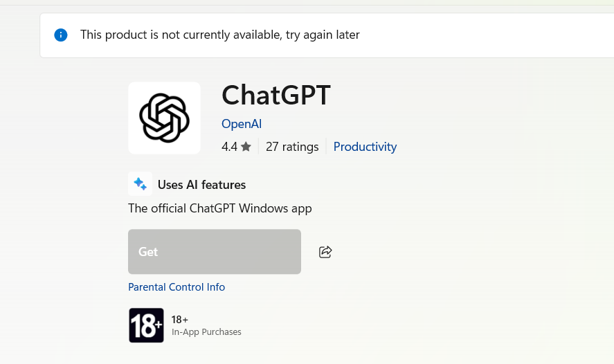Select the 'In-App Purchases' text

[x=206, y=332]
